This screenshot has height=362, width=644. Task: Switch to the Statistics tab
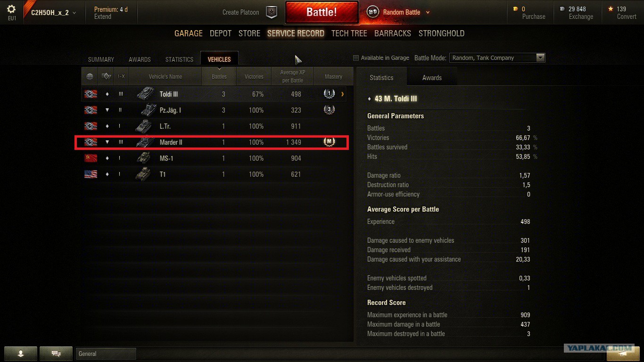179,59
